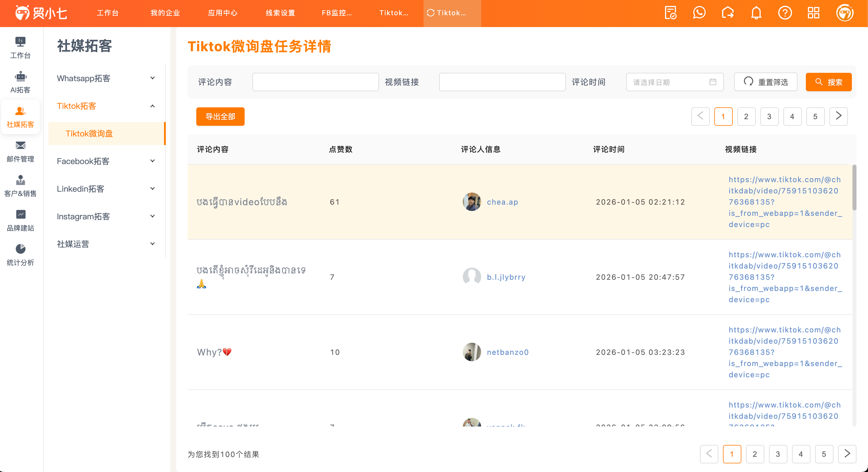Click timestamp 2026-01-05 20:47:57
Screen dimensions: 868x472
click(x=640, y=277)
